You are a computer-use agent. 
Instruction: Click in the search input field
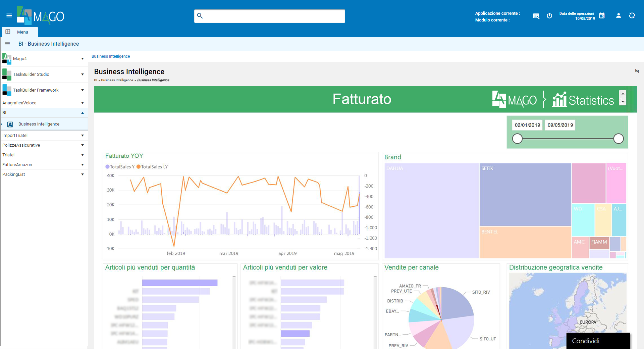click(x=270, y=16)
